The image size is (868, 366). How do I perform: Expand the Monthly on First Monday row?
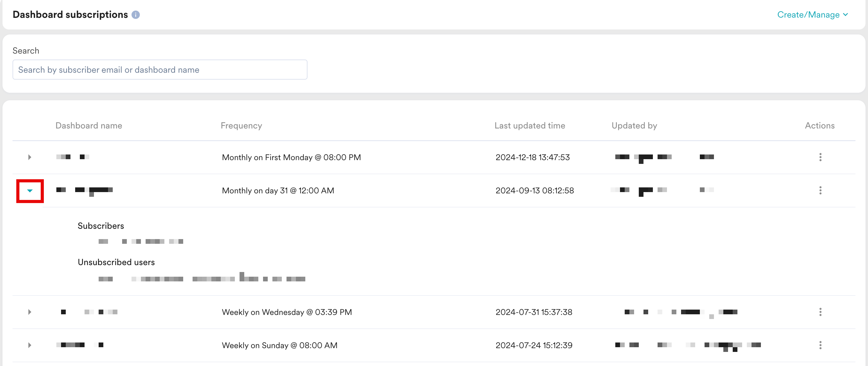click(30, 157)
